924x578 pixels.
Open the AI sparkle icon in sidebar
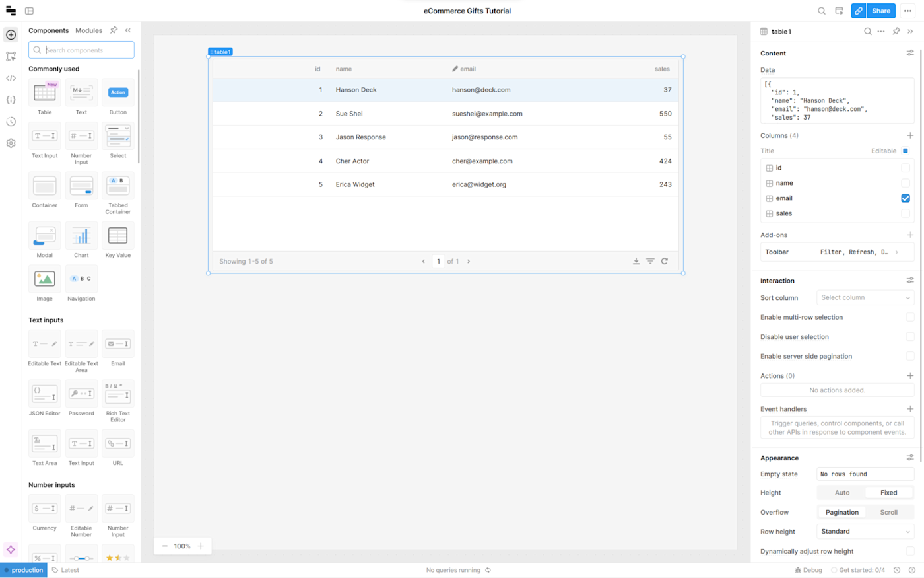[x=11, y=550]
